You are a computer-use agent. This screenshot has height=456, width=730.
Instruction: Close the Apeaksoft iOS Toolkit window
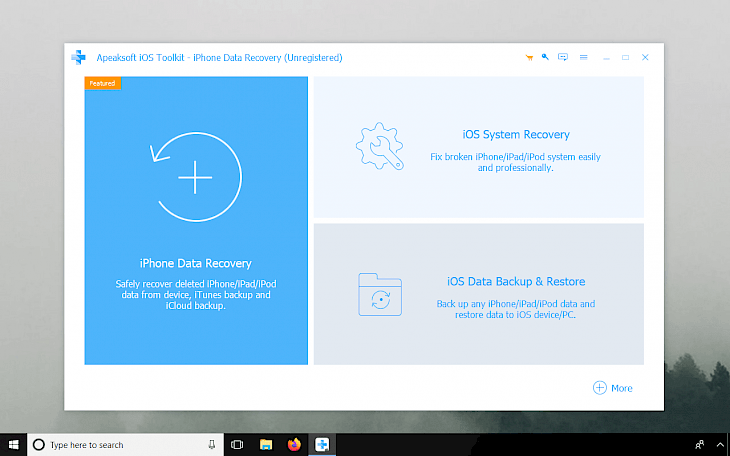pyautogui.click(x=645, y=57)
